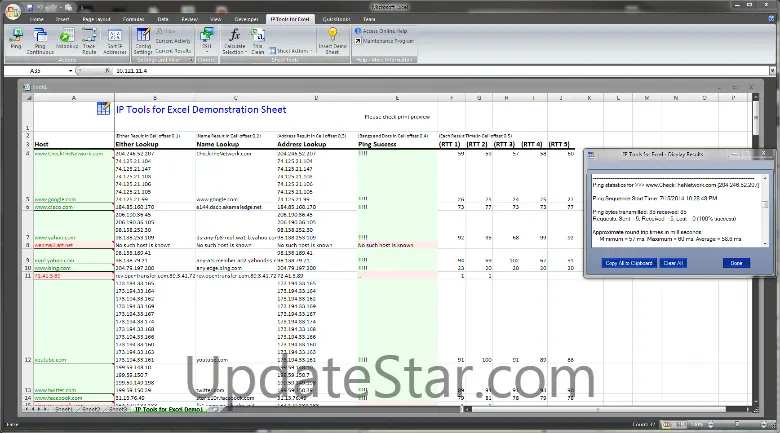Switch to the Home ribbon tab
Image resolution: width=780 pixels, height=433 pixels.
[36, 19]
